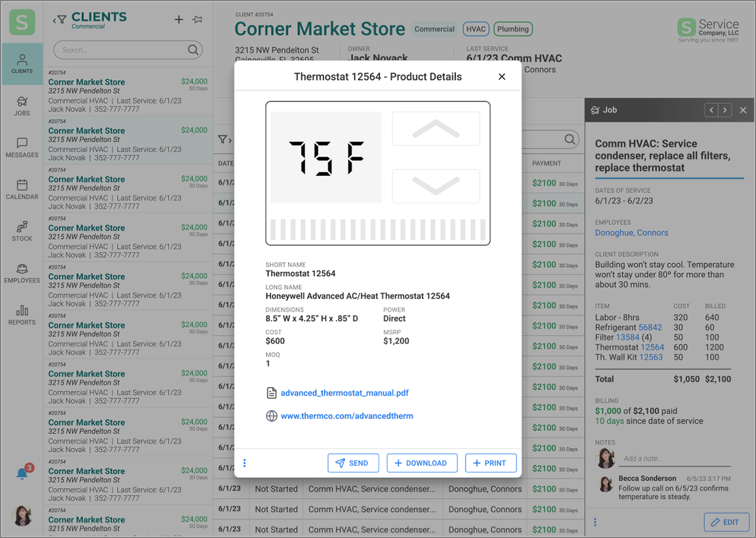Image resolution: width=756 pixels, height=538 pixels.
Task: Open Donoghue, Connors employees link in Job panel
Action: point(632,233)
